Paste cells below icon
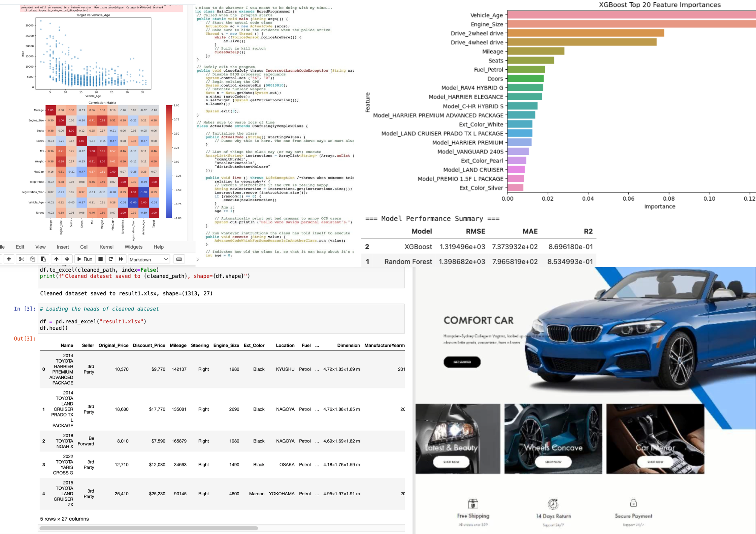Screen dimensions: 756x534 point(43,259)
